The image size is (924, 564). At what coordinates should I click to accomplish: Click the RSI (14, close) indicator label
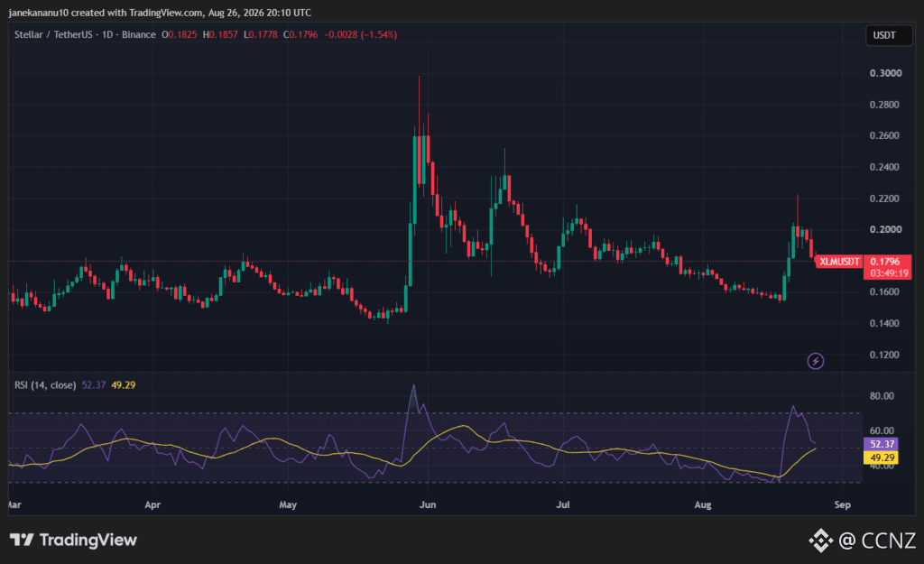pos(45,384)
